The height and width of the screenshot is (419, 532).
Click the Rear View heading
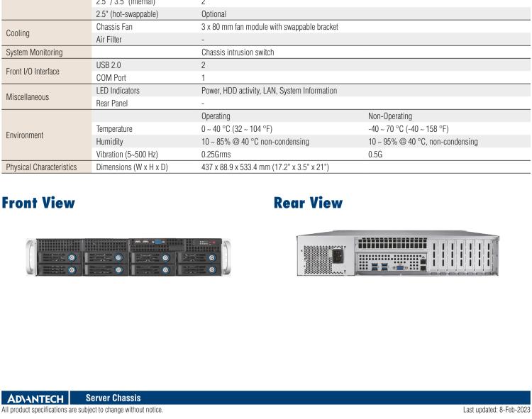point(308,203)
